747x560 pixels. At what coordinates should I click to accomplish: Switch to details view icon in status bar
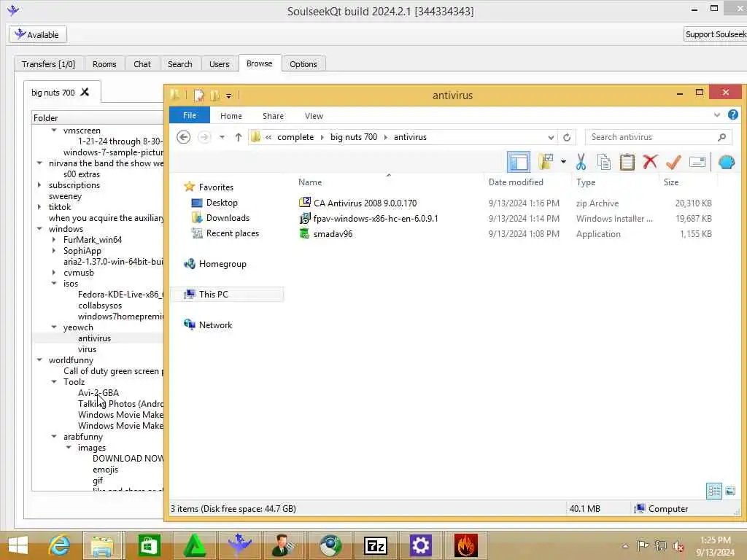coord(714,491)
